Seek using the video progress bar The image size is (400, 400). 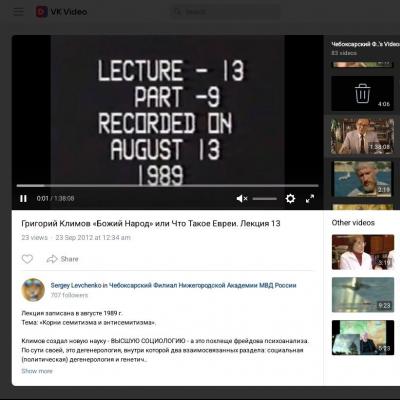(x=168, y=186)
